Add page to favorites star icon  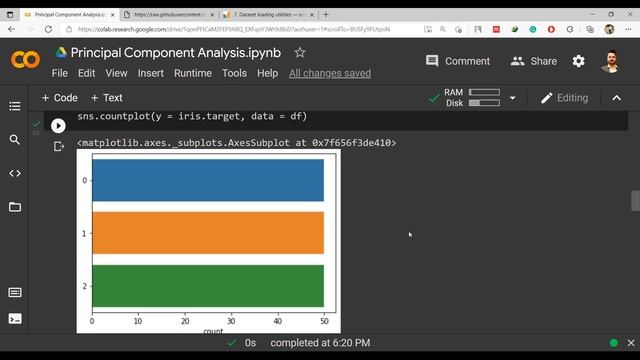click(458, 29)
